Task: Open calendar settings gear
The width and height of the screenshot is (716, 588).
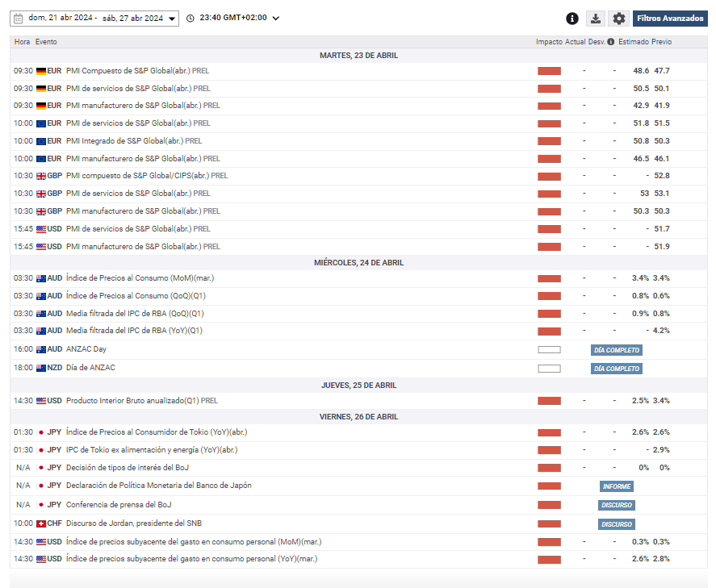Action: [619, 19]
